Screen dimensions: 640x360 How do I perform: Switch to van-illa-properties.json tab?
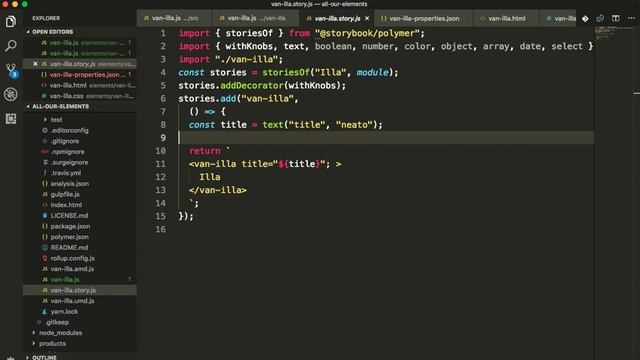pos(424,18)
